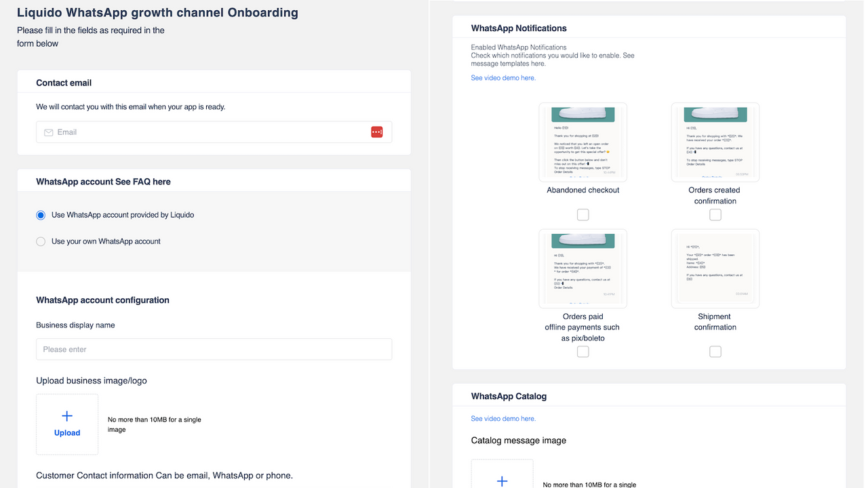Open Shipment confirmation message preview thumbnail
The width and height of the screenshot is (868, 488).
(x=715, y=268)
